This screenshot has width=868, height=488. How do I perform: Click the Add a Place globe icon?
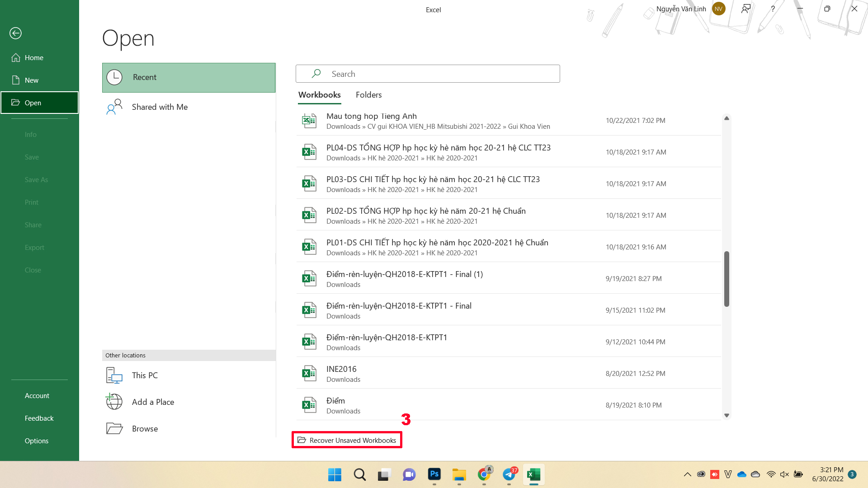coord(114,401)
